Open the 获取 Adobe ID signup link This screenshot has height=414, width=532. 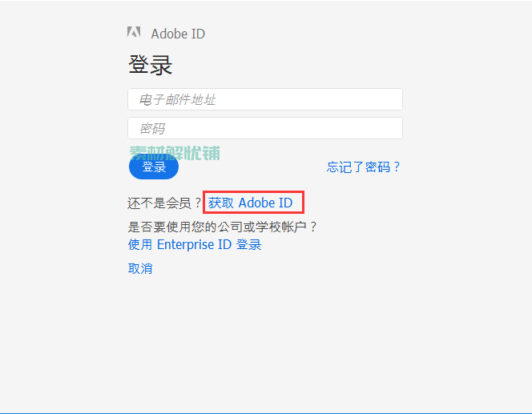tap(251, 203)
